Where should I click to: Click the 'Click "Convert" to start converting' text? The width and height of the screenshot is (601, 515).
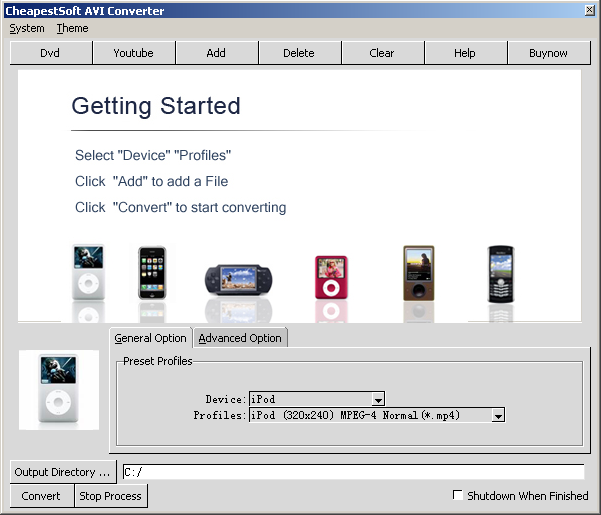[181, 207]
